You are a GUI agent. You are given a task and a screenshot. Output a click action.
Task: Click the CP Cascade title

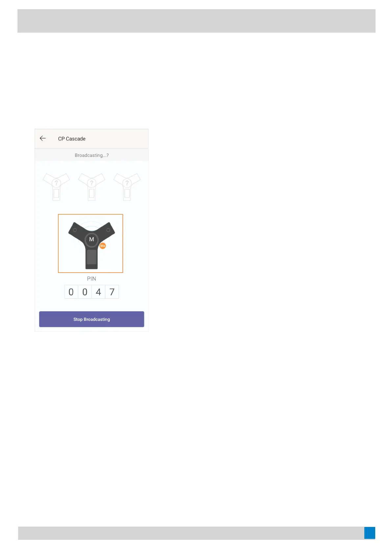coord(72,139)
